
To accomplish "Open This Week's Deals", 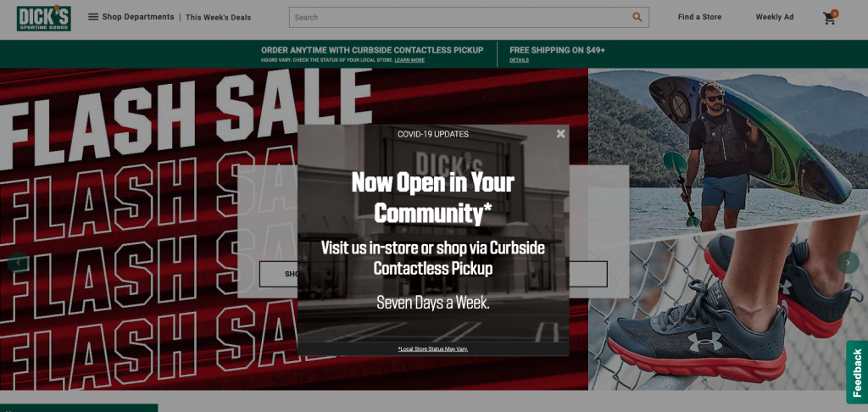I will [x=218, y=17].
